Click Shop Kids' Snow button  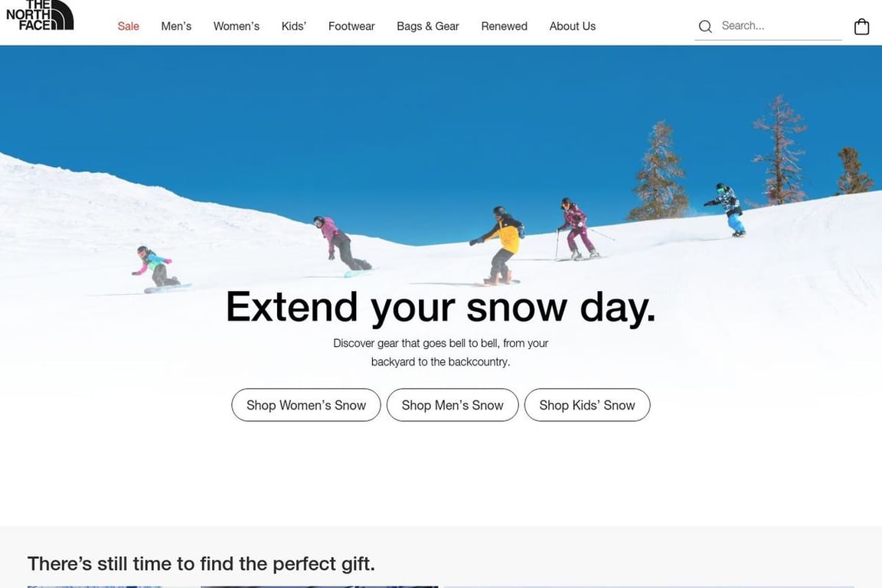click(587, 405)
